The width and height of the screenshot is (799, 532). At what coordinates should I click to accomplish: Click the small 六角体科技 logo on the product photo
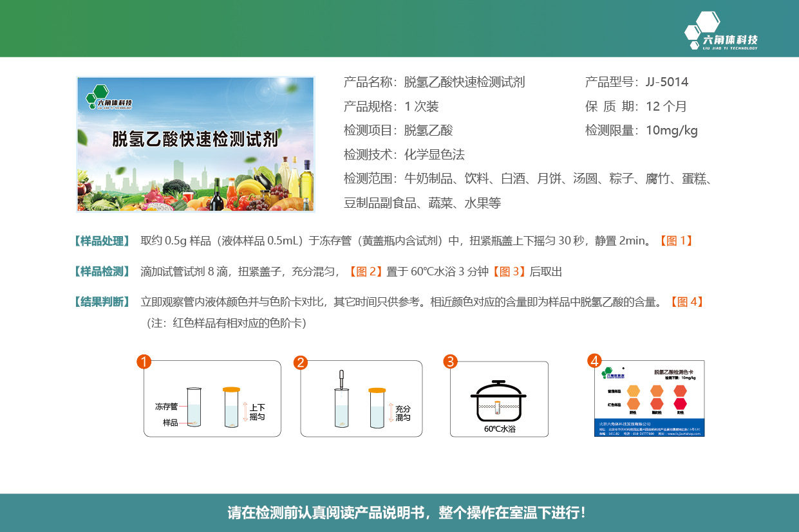pos(109,97)
